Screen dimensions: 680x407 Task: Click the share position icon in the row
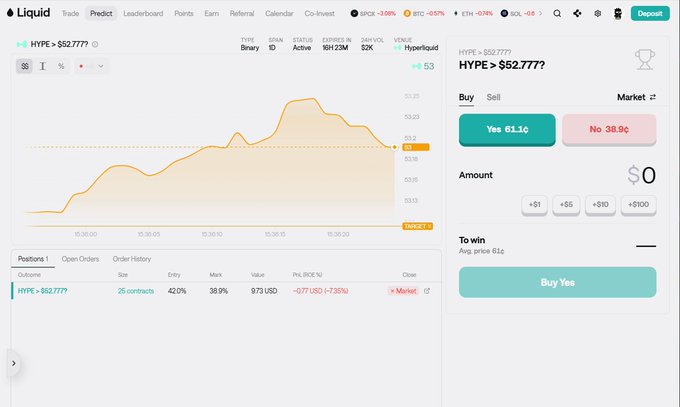[427, 291]
